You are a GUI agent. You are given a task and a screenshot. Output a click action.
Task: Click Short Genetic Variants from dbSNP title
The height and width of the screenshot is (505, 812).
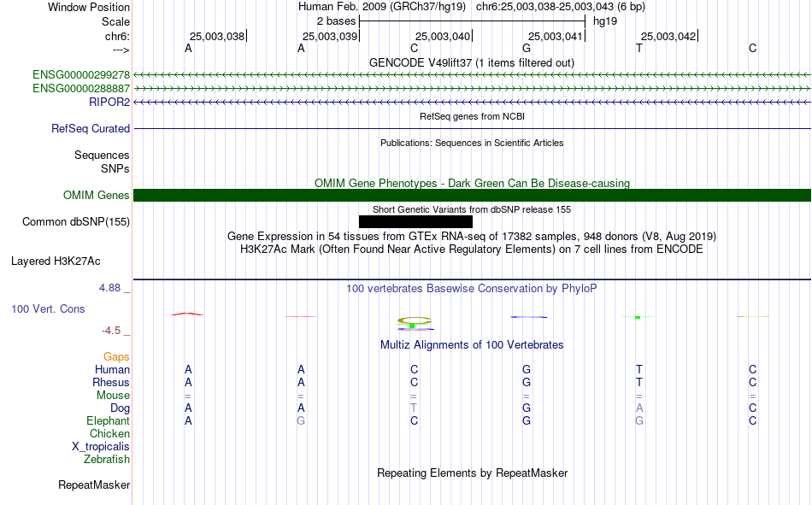coord(472,209)
